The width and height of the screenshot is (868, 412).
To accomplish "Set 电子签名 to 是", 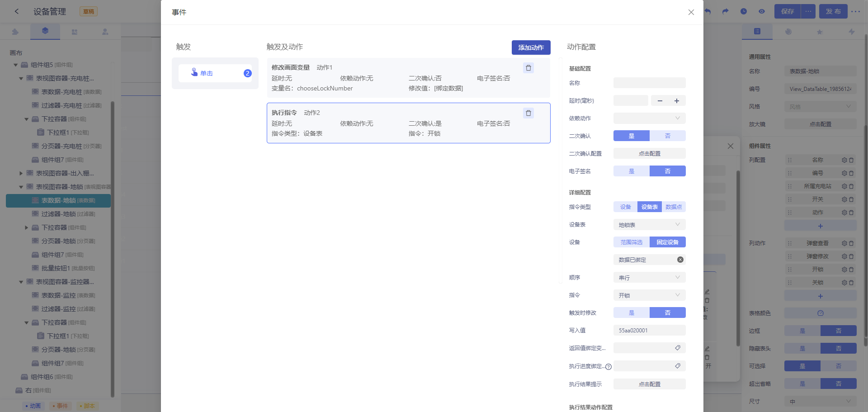I will [632, 171].
